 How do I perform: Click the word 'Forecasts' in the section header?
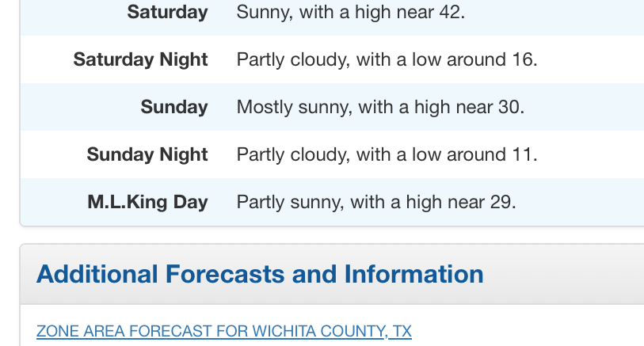(x=225, y=274)
